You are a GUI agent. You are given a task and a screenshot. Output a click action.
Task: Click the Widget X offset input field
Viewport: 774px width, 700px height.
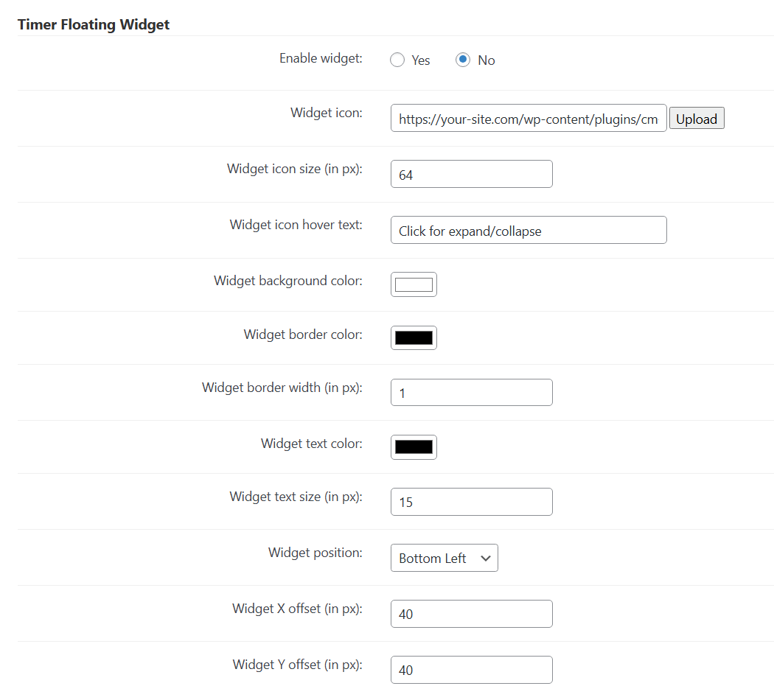471,614
